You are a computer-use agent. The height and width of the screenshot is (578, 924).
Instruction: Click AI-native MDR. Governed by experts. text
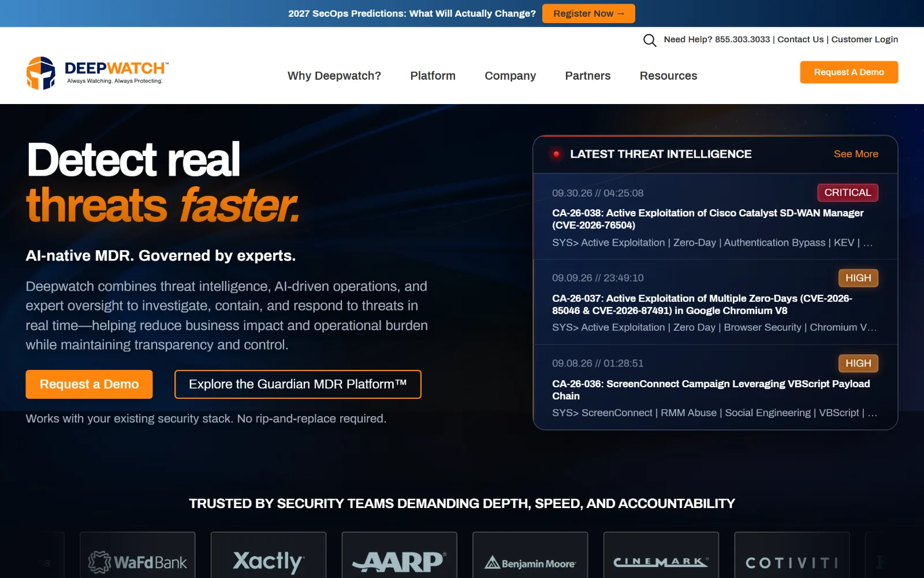pyautogui.click(x=161, y=255)
